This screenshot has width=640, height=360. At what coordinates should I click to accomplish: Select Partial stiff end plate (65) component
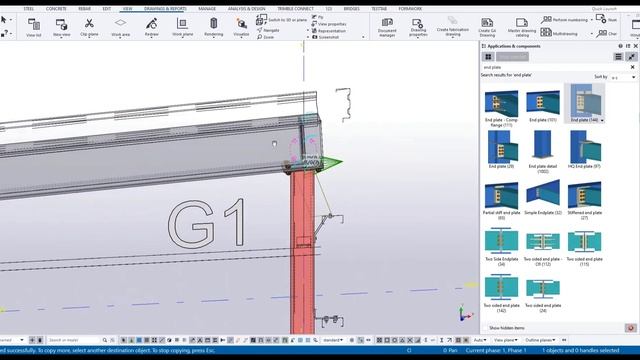(x=501, y=200)
